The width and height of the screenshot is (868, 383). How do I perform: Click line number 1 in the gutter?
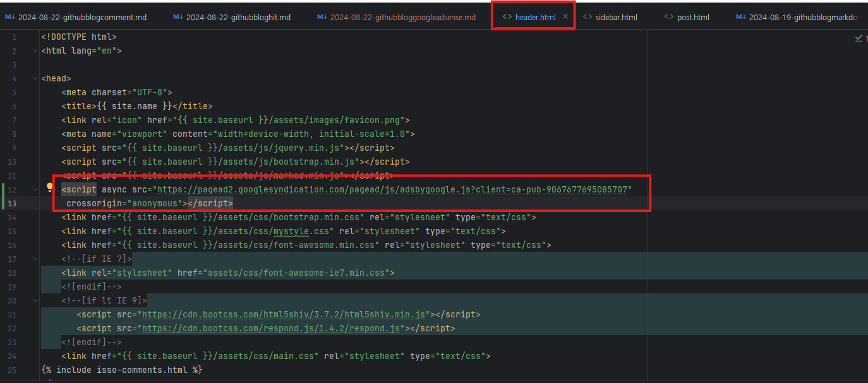click(15, 37)
